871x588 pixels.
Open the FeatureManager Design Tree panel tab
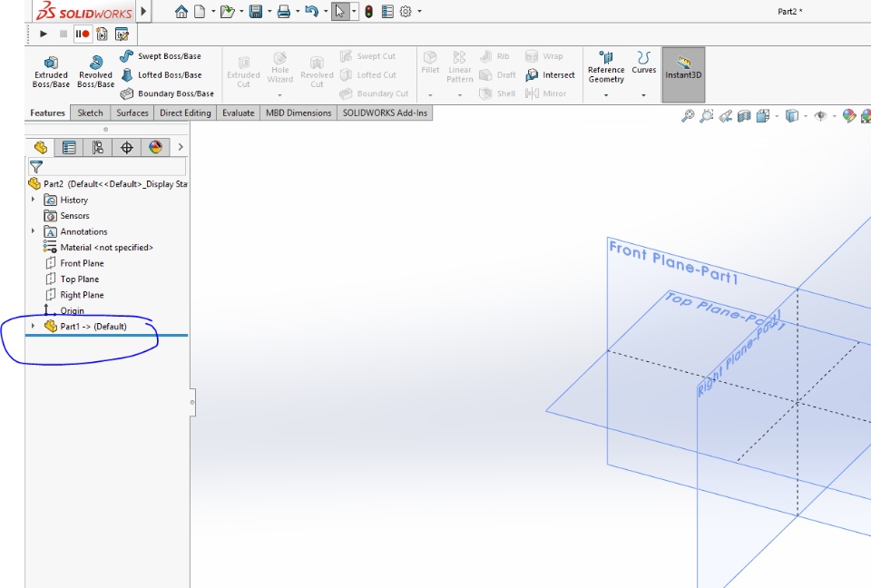tap(41, 147)
